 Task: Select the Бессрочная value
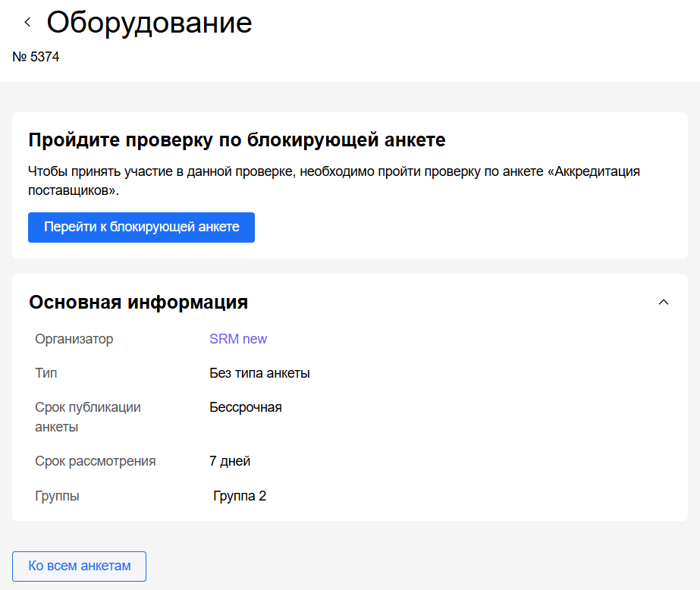pyautogui.click(x=246, y=407)
